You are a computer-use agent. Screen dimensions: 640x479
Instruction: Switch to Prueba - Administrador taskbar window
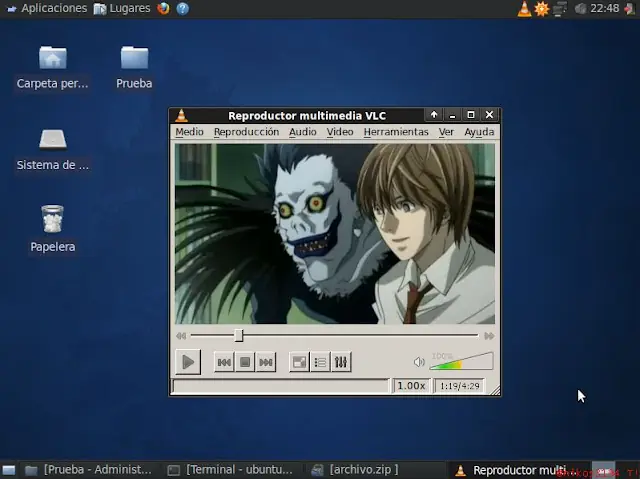pos(88,470)
